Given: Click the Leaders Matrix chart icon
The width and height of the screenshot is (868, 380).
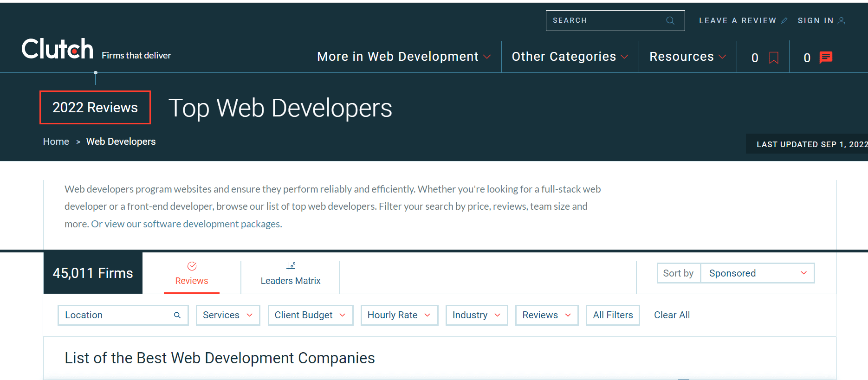Looking at the screenshot, I should 291,266.
